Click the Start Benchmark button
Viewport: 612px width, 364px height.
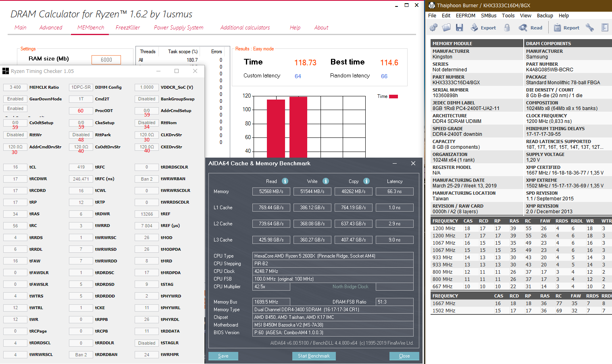click(x=314, y=356)
